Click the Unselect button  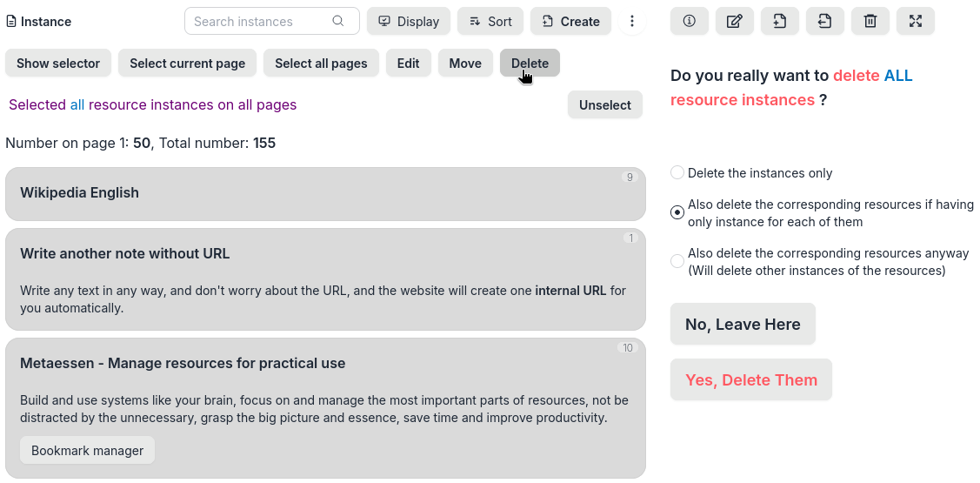[605, 104]
